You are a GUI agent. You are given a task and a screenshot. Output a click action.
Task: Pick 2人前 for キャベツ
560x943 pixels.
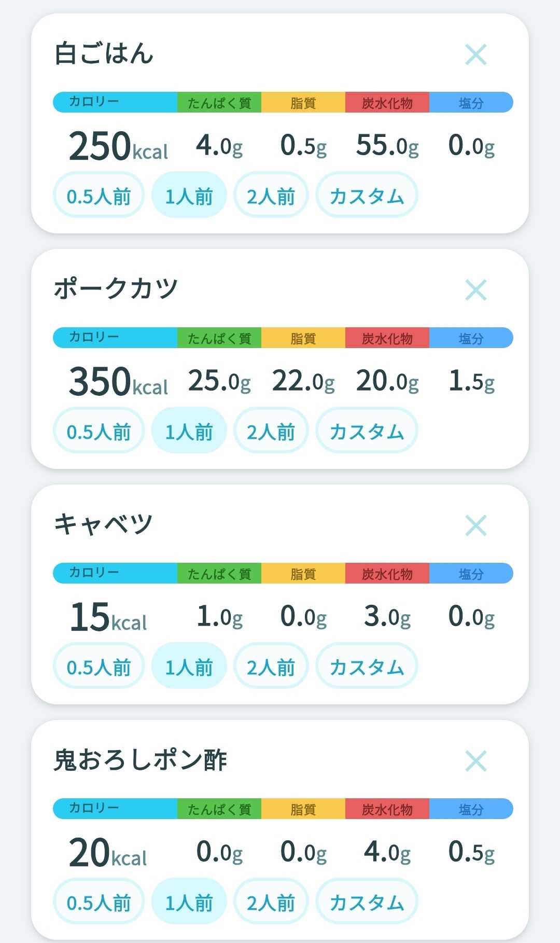271,667
